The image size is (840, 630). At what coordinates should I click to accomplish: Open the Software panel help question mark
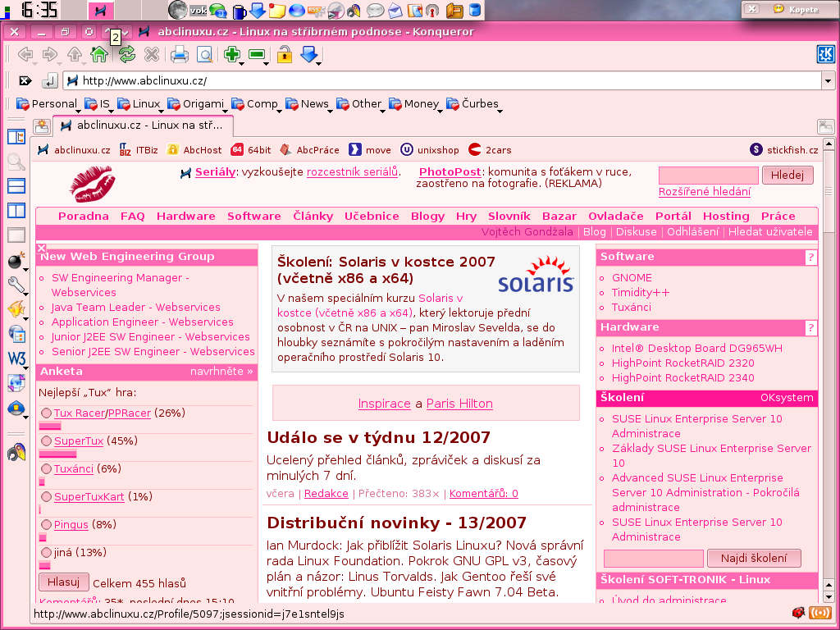point(810,258)
